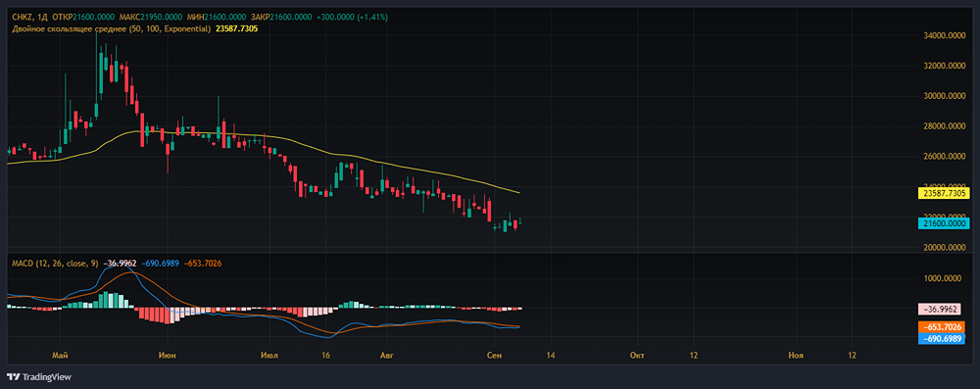Click the Окт label on time axis
Image resolution: width=980 pixels, height=389 pixels.
click(x=638, y=356)
